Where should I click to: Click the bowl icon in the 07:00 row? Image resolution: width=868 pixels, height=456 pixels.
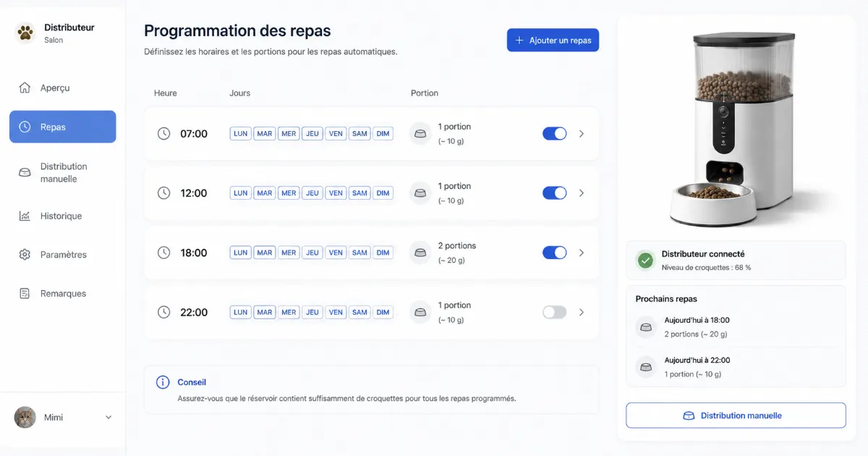click(x=420, y=134)
